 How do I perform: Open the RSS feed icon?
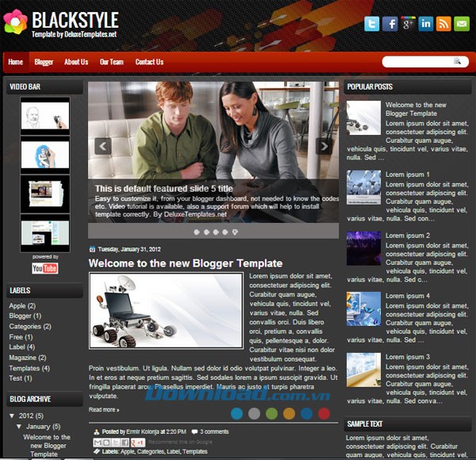point(443,24)
